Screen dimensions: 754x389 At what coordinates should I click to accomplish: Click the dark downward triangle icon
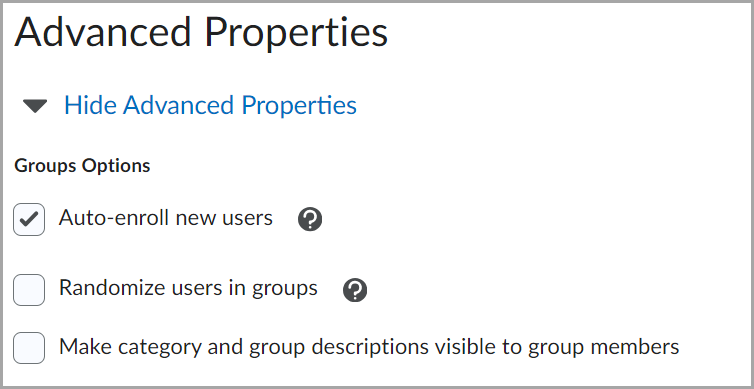(35, 106)
